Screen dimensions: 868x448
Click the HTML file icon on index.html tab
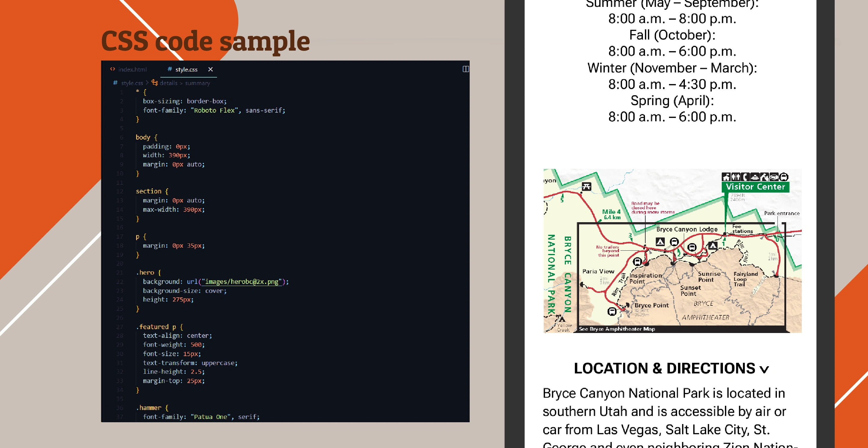click(112, 69)
